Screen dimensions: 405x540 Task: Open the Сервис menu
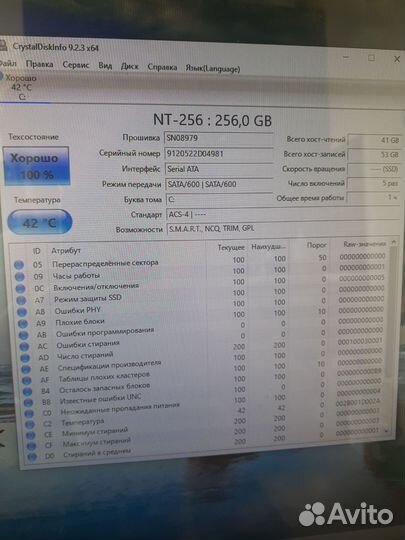(76, 65)
